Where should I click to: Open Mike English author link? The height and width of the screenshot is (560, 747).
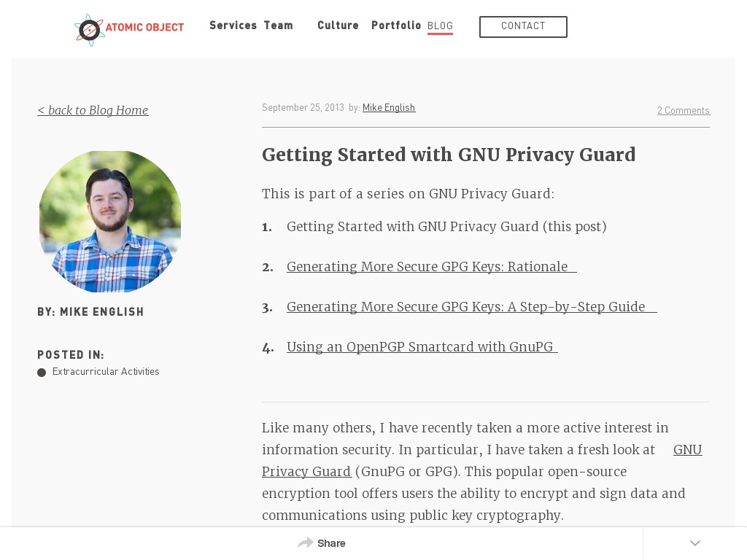pos(389,108)
